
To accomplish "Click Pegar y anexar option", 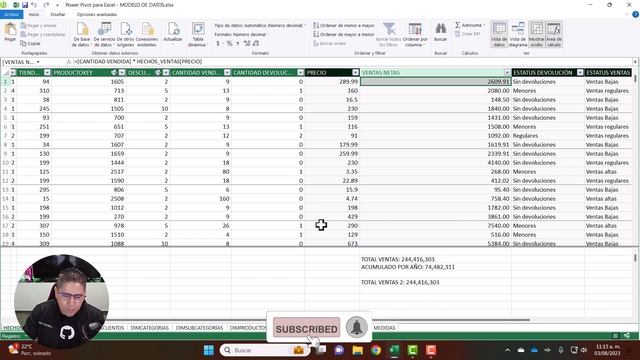I will (x=38, y=26).
